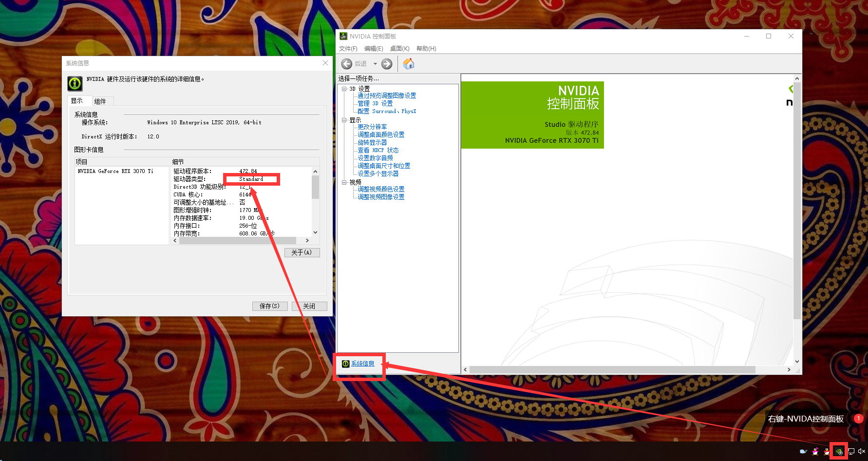
Task: Minimize the NVIDIA control panel window
Action: coord(746,36)
